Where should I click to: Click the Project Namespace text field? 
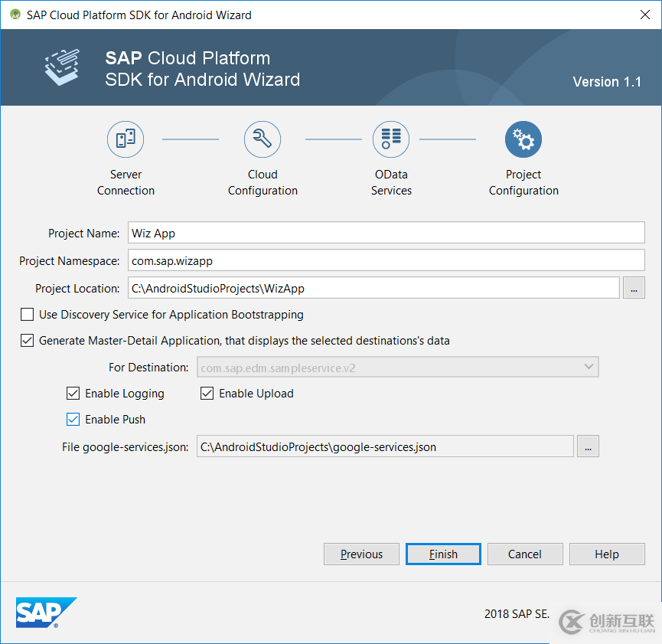[386, 260]
